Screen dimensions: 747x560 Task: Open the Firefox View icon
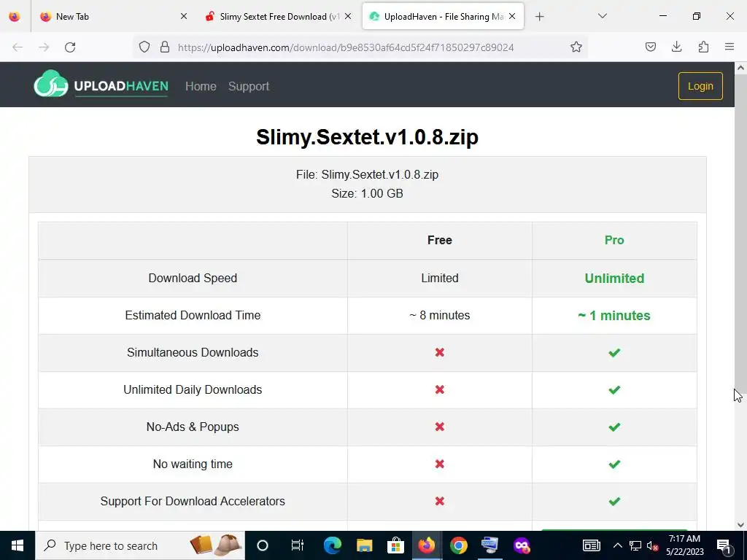15,17
